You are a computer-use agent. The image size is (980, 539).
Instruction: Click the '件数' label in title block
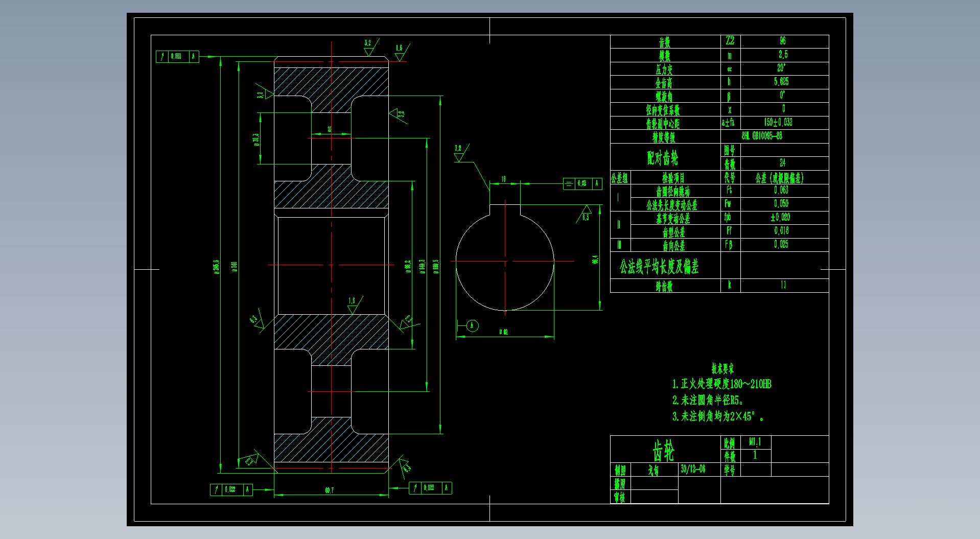pos(730,456)
